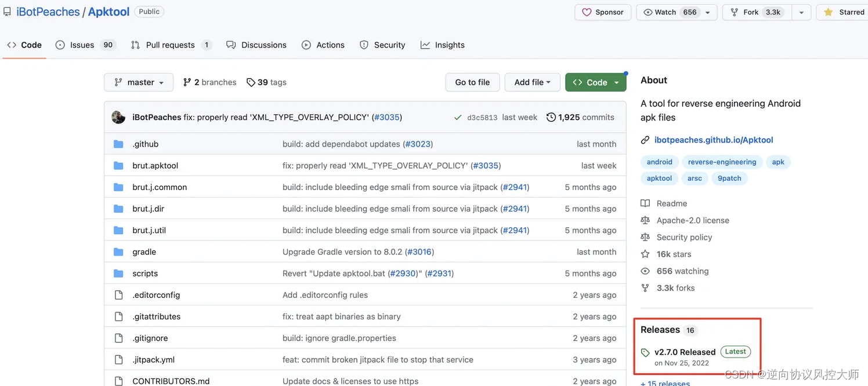
Task: Click the commit history clock icon
Action: tap(551, 117)
